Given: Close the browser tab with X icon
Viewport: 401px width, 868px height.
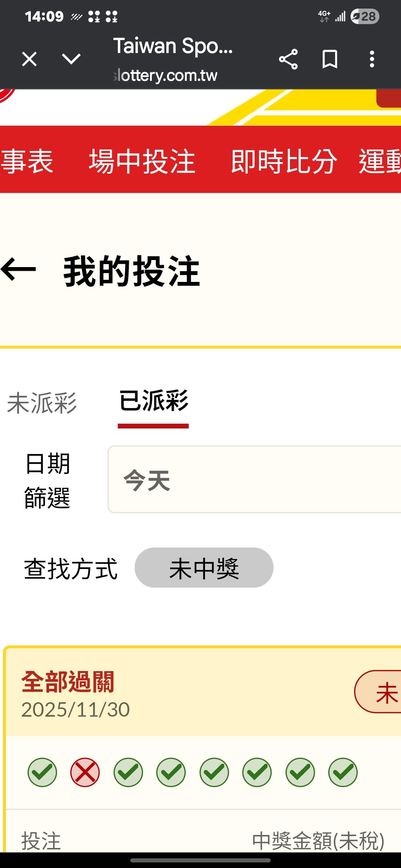Looking at the screenshot, I should point(29,59).
